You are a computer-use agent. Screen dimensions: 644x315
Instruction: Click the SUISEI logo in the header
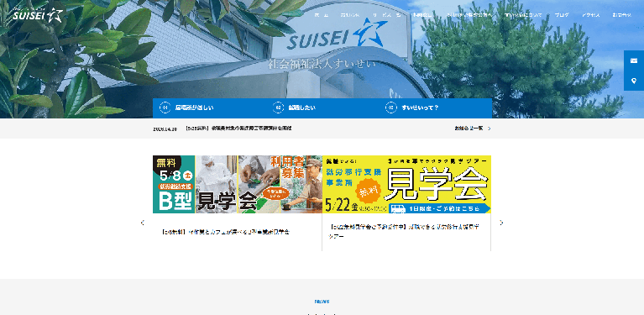pos(37,15)
